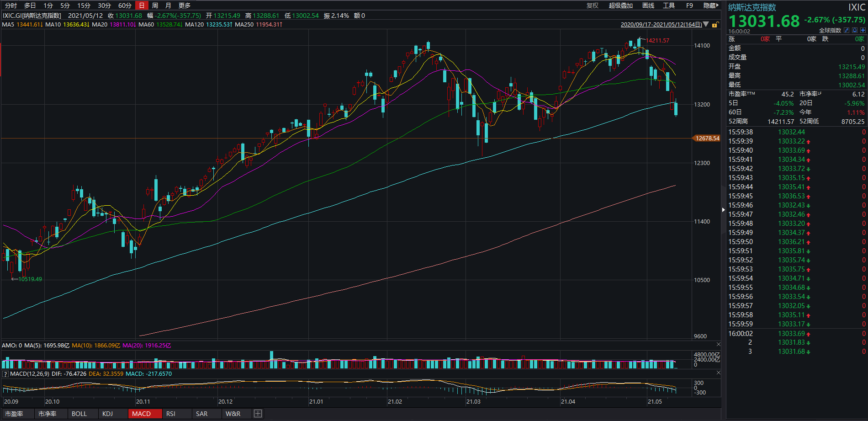
Task: Collapse the side panel via 隐藏 arrow
Action: point(711,5)
